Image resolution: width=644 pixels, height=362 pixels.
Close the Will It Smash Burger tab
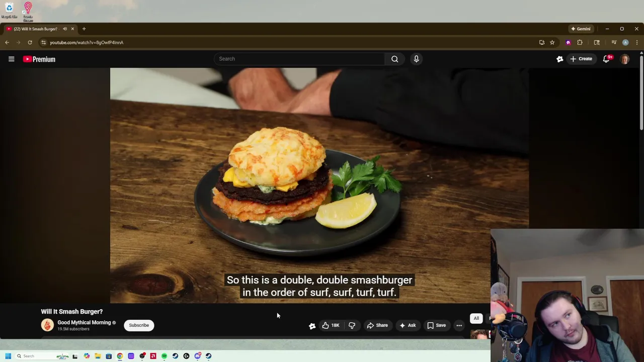click(x=72, y=29)
